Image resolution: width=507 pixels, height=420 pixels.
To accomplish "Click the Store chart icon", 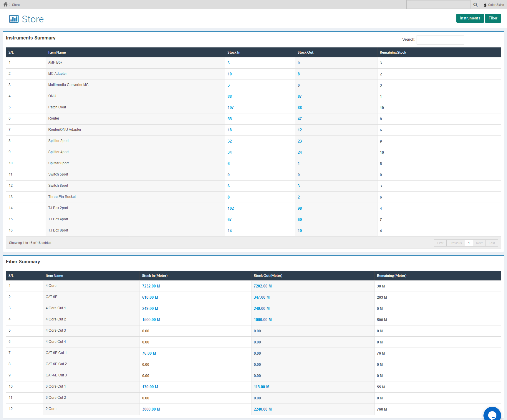I will [x=14, y=19].
